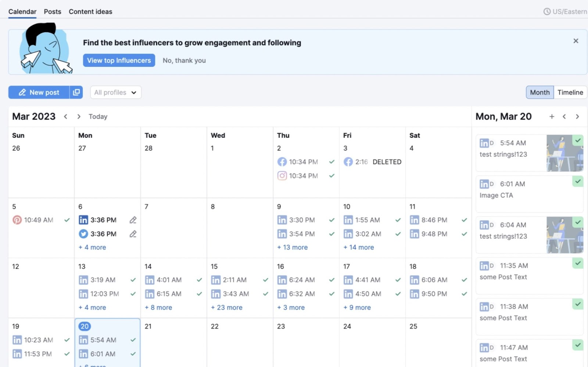Switch to the Posts tab
This screenshot has height=367, width=588.
pyautogui.click(x=52, y=11)
